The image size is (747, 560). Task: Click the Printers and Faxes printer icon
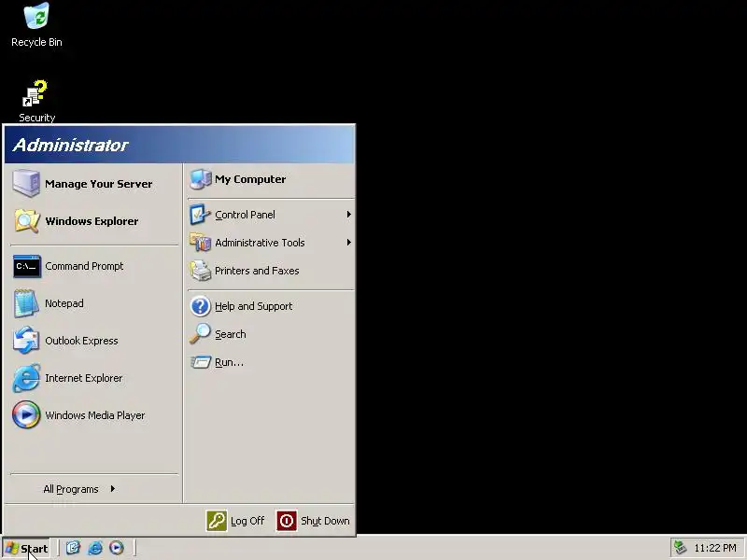coord(200,271)
